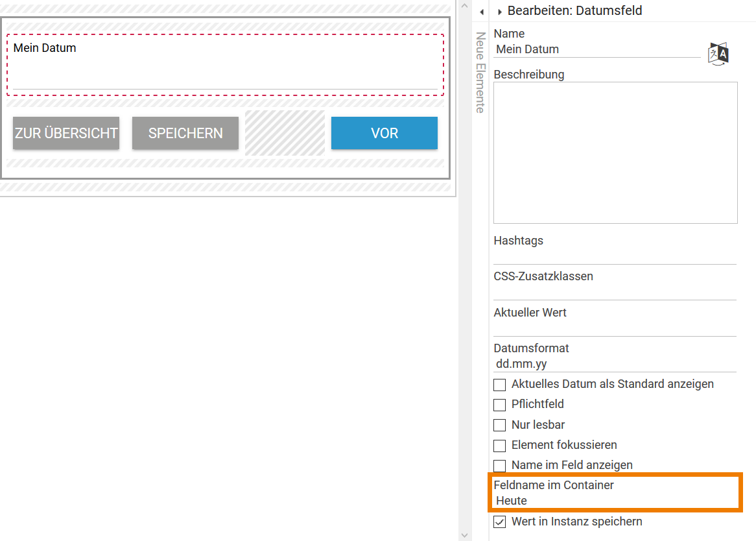This screenshot has height=541, width=756.
Task: Click into the Name input field
Action: point(597,49)
